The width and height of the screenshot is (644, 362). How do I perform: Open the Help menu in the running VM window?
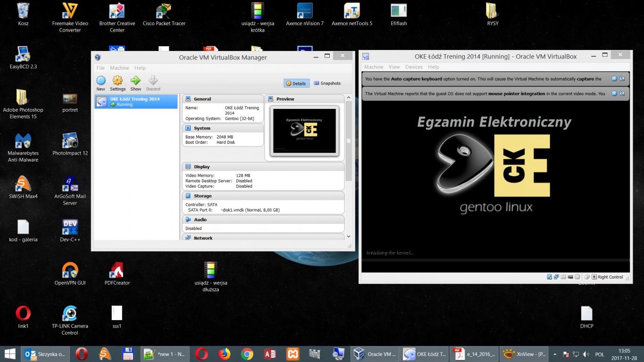(433, 67)
